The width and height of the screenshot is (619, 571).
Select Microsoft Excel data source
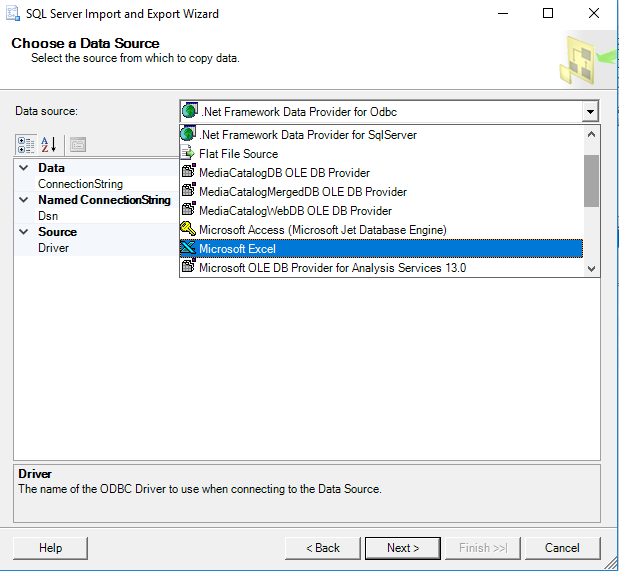click(x=381, y=248)
